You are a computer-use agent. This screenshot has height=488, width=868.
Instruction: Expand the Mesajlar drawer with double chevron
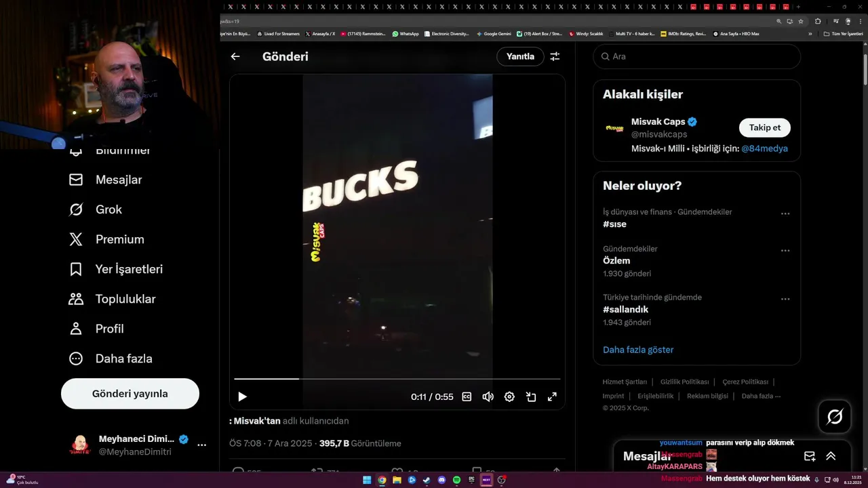click(x=831, y=456)
